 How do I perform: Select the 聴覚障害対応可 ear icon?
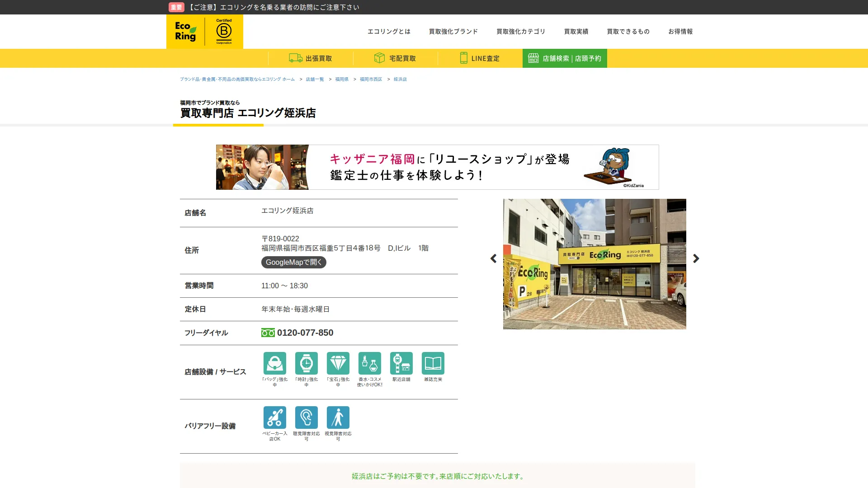(x=307, y=418)
